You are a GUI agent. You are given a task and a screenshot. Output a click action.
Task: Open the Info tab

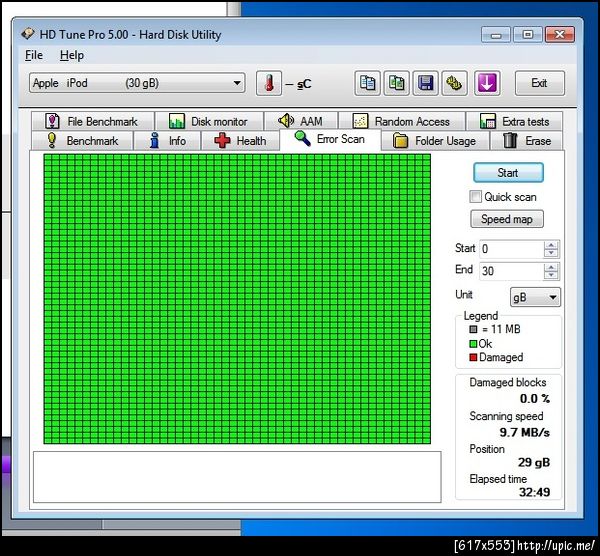[167, 140]
